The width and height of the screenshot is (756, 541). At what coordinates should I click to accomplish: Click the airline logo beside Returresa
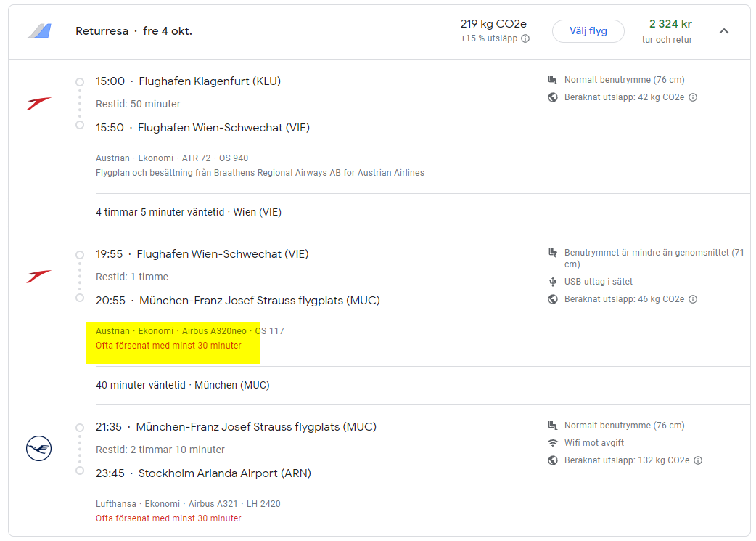(39, 31)
